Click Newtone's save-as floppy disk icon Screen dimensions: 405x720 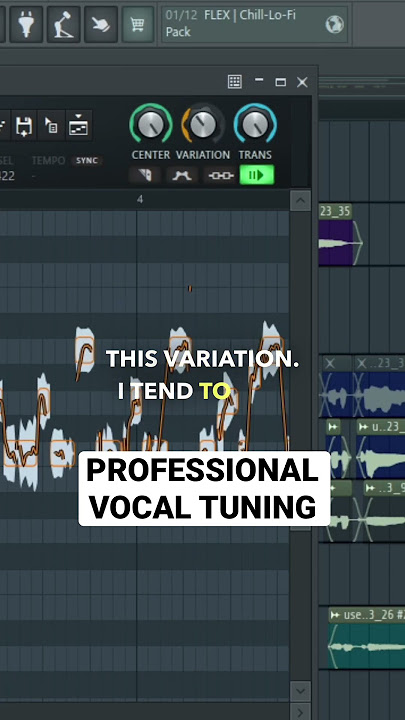(x=23, y=126)
